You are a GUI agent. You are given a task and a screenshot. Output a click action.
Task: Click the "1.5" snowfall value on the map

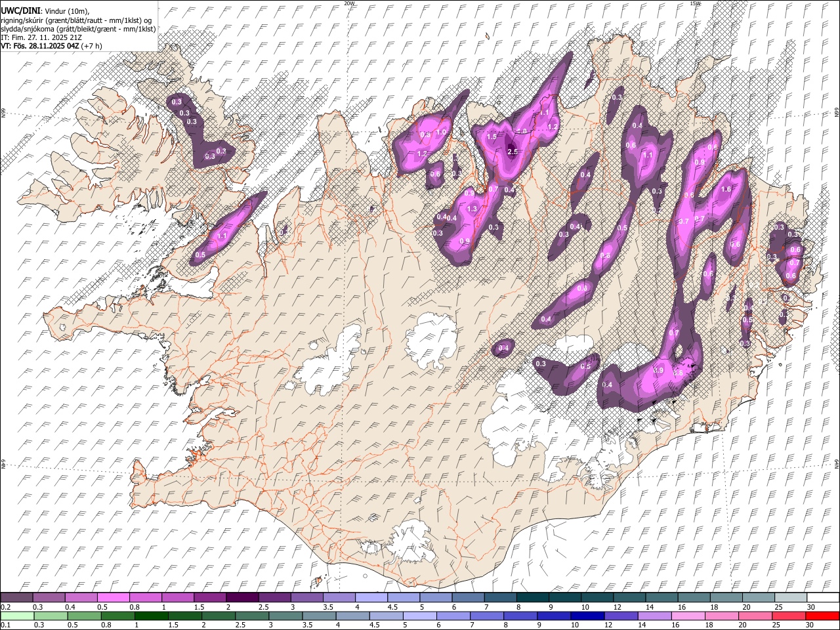492,136
